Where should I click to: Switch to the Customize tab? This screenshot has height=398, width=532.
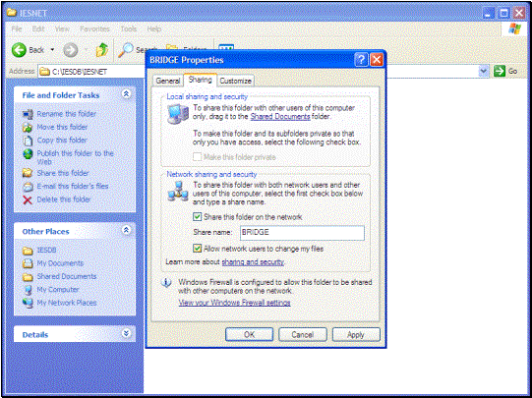pyautogui.click(x=235, y=81)
